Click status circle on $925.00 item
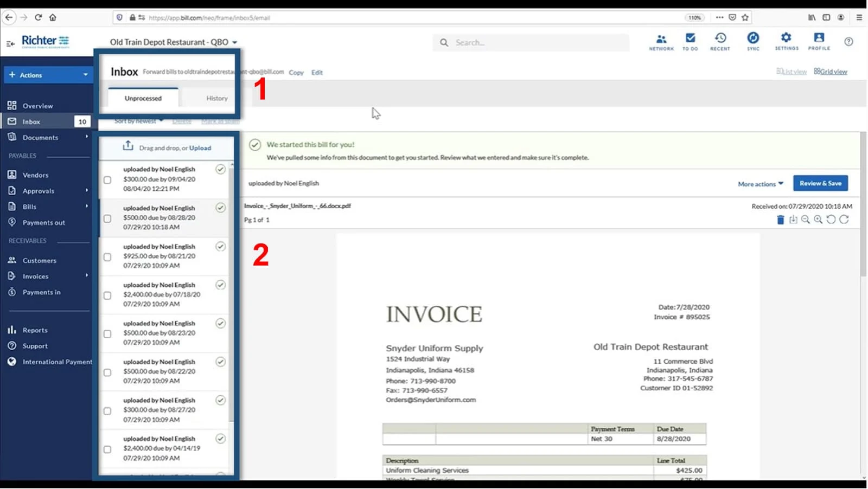The height and width of the screenshot is (489, 868). (220, 246)
